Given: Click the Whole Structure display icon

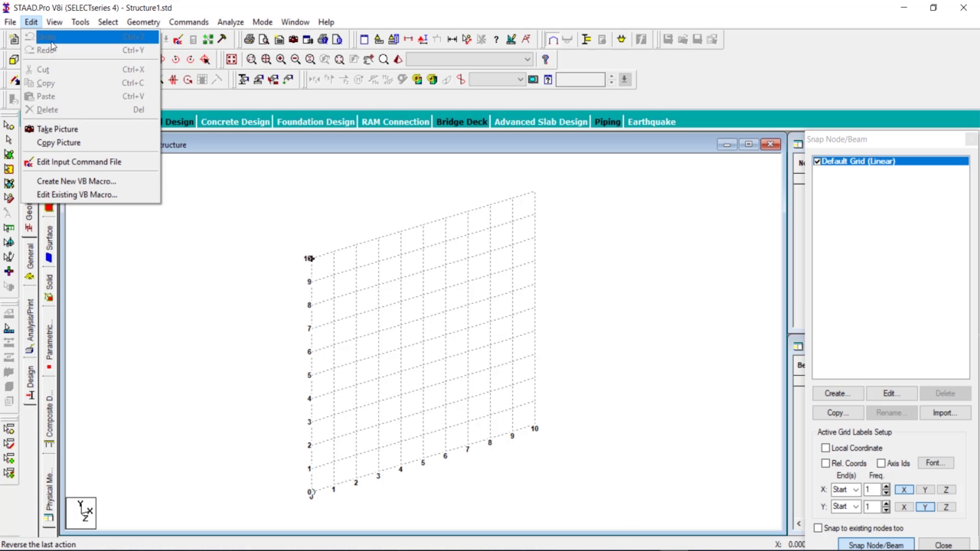Looking at the screenshot, I should click(231, 59).
